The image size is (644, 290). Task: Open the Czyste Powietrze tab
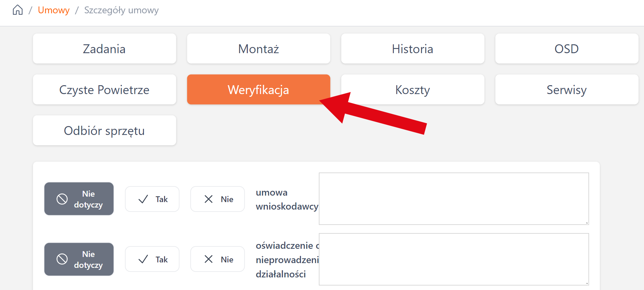coord(104,90)
